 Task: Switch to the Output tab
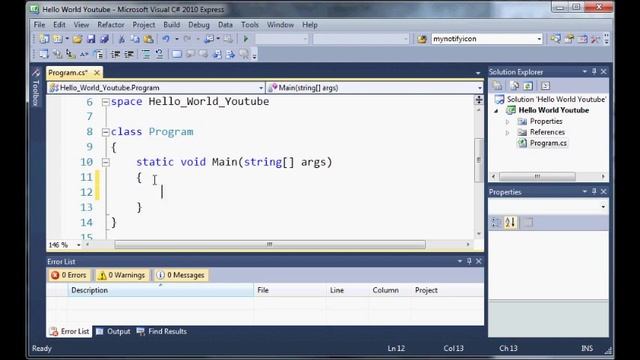113,331
